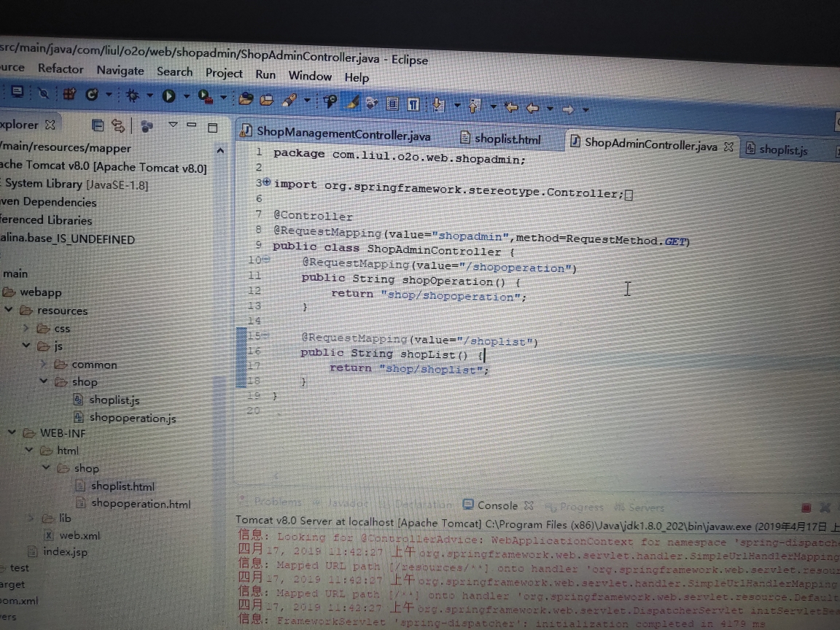Viewport: 840px width, 630px height.
Task: Click the New Java Package icon
Action: (x=69, y=94)
